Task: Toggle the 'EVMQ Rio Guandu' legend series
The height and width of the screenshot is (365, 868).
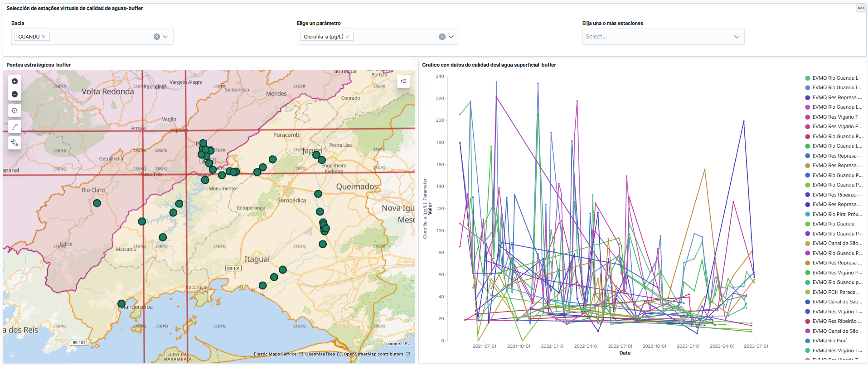Action: click(x=833, y=224)
